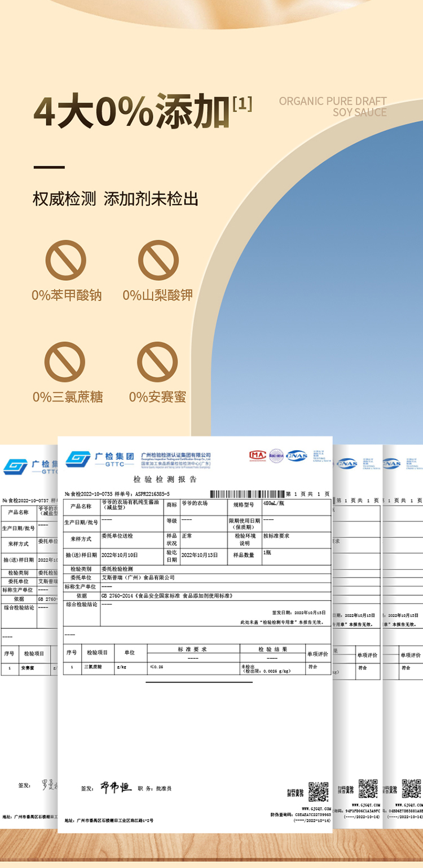
Task: Click the 0%安赛蜜 label
Action: pyautogui.click(x=157, y=396)
